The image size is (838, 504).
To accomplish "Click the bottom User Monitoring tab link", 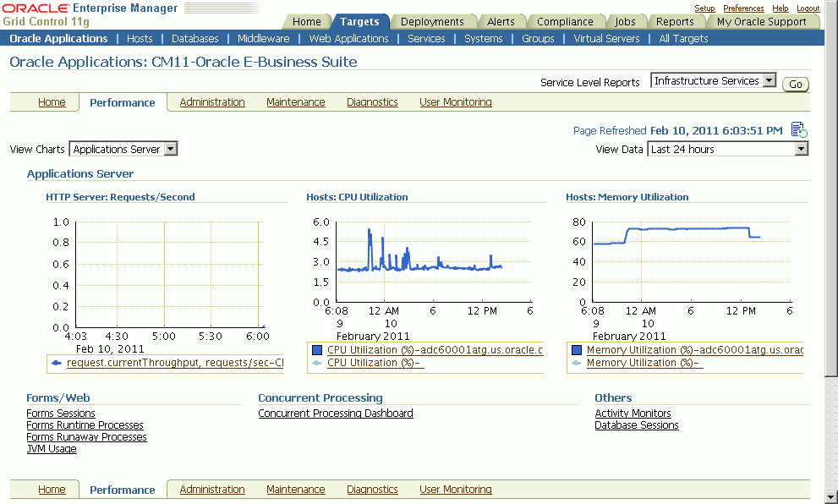I will click(x=456, y=489).
